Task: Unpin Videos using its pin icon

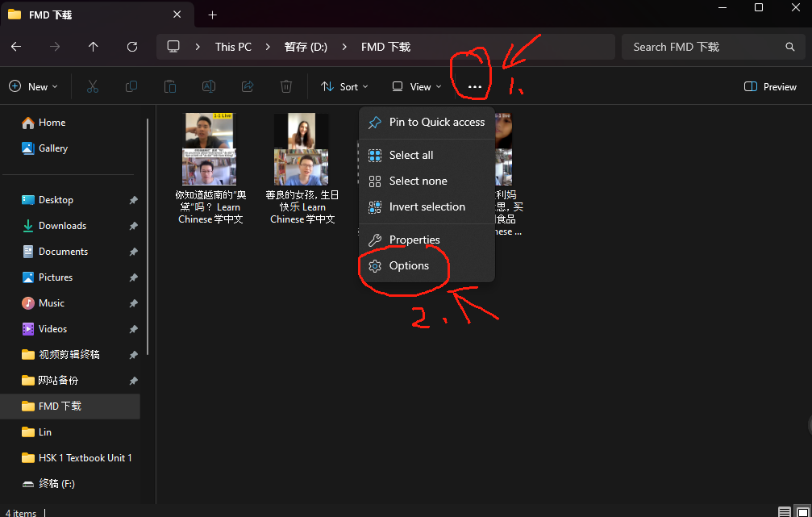Action: [x=133, y=329]
